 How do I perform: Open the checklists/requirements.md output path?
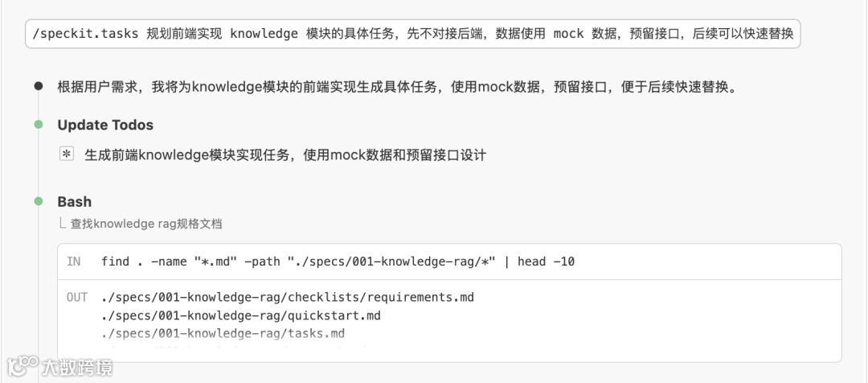pos(288,298)
